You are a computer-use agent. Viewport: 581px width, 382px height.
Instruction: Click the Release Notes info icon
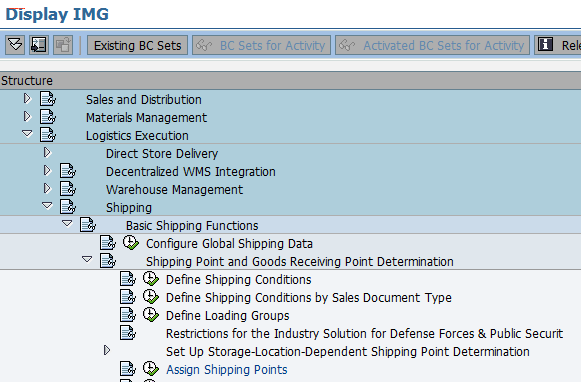tap(545, 45)
